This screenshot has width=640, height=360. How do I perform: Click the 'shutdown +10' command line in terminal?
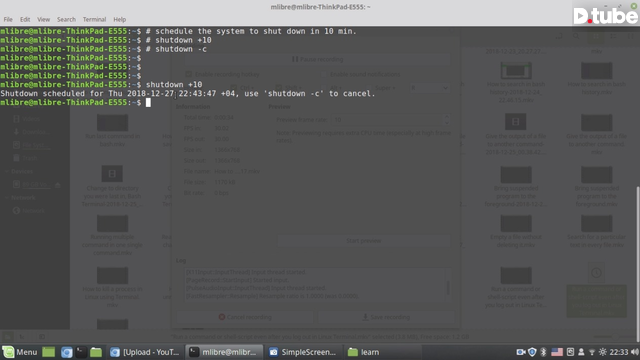174,84
